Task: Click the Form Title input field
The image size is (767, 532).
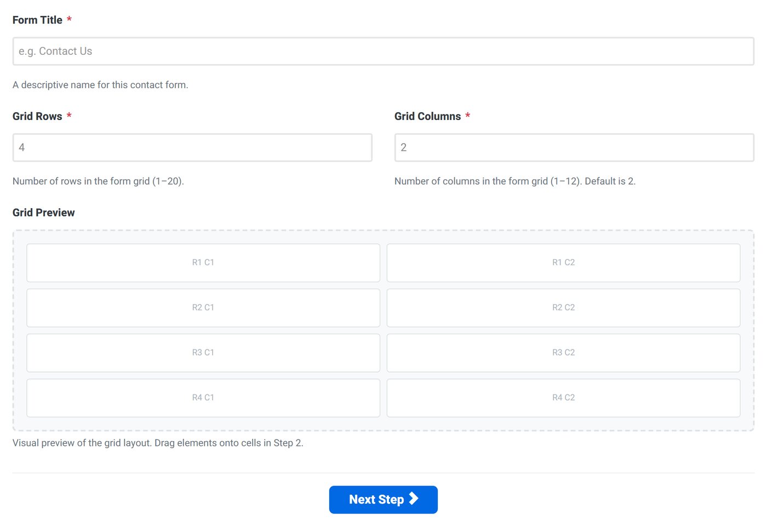Action: [383, 52]
